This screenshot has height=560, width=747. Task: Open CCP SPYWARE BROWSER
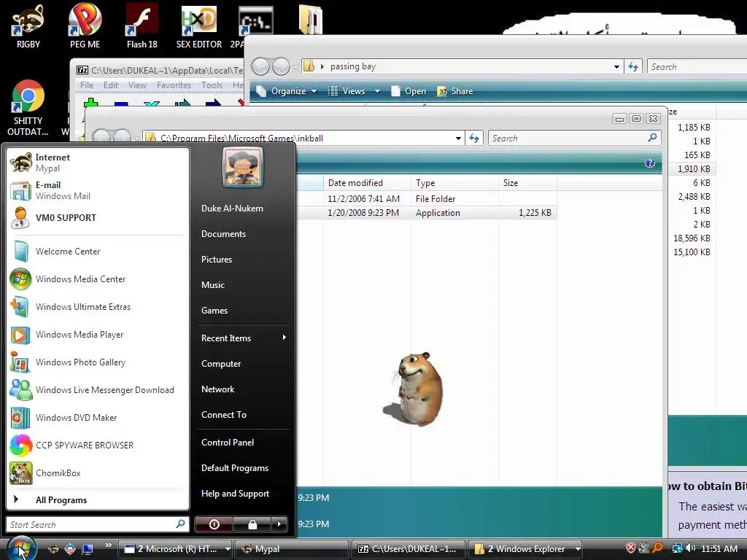click(x=98, y=446)
